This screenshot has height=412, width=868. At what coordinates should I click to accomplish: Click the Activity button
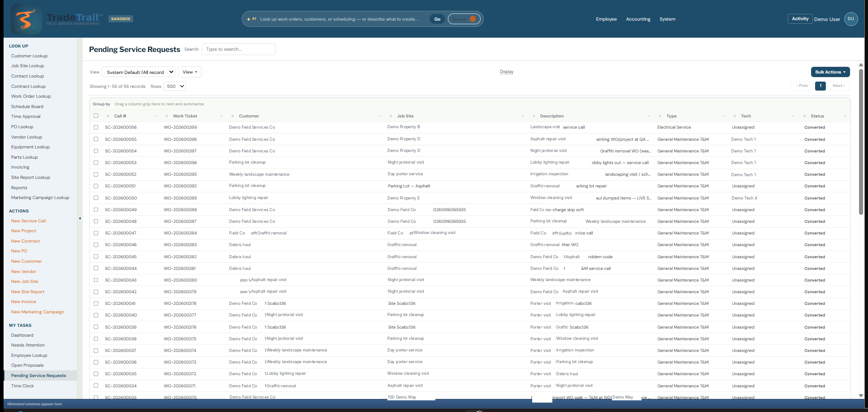coord(800,19)
